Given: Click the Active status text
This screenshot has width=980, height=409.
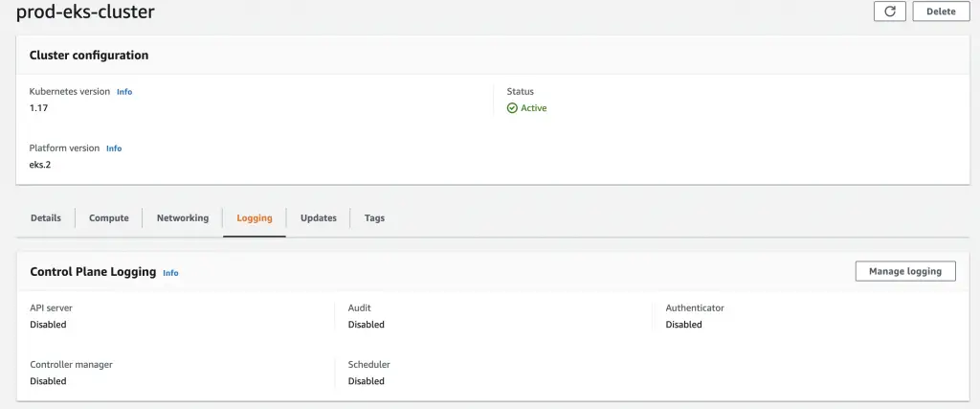Looking at the screenshot, I should [534, 108].
